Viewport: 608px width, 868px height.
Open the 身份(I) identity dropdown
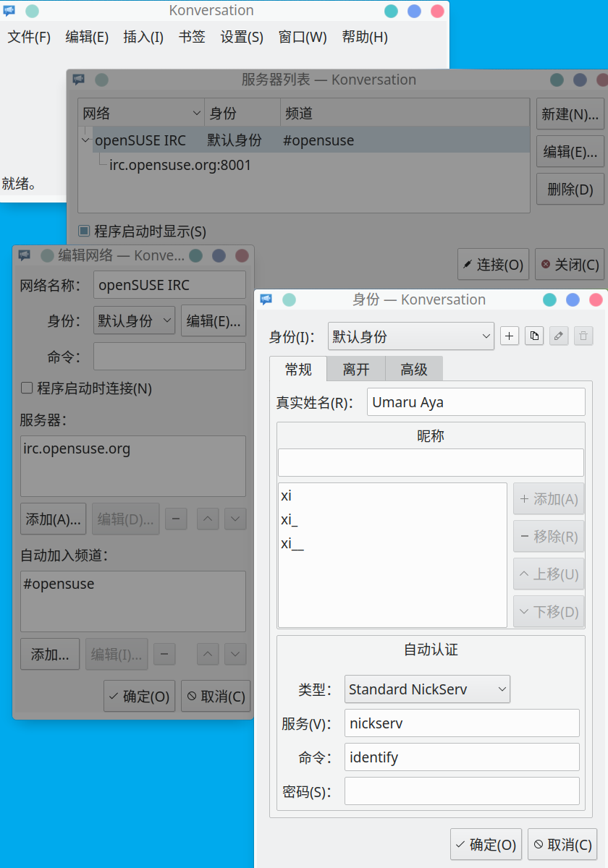(411, 336)
